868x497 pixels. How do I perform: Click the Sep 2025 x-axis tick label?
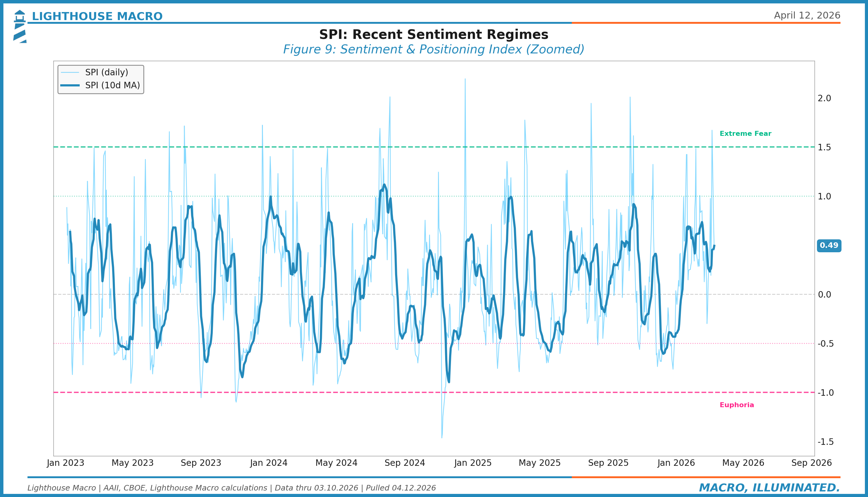click(x=608, y=463)
